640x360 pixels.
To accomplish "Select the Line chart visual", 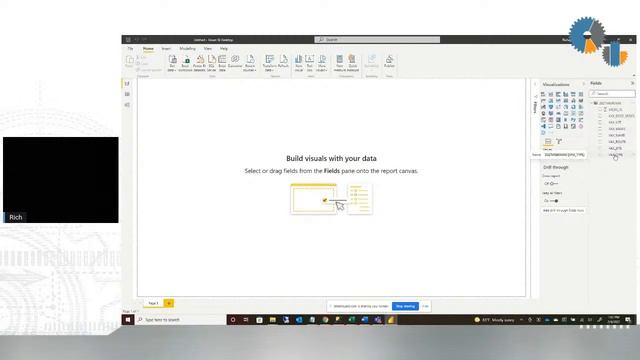I will (x=543, y=100).
